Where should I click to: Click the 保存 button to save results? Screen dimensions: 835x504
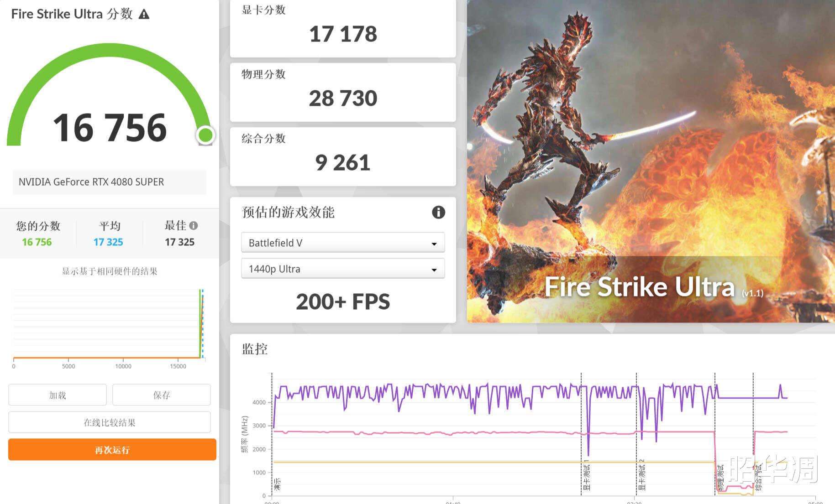click(x=161, y=395)
